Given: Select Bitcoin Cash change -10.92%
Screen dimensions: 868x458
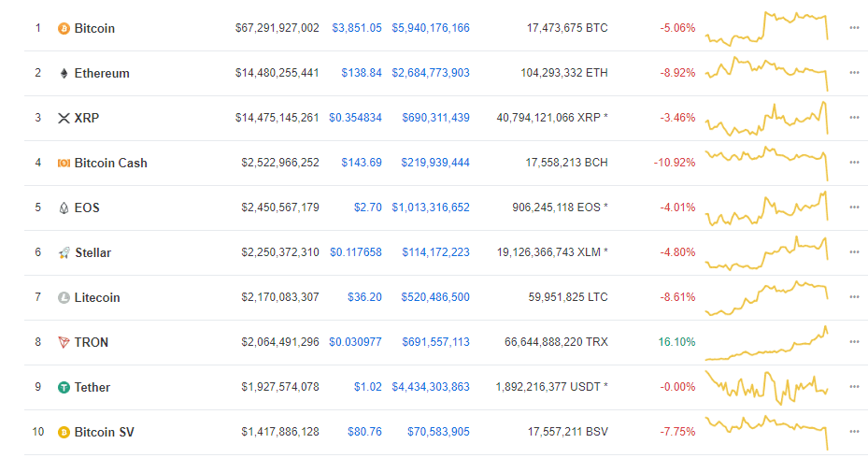Looking at the screenshot, I should click(x=675, y=163).
